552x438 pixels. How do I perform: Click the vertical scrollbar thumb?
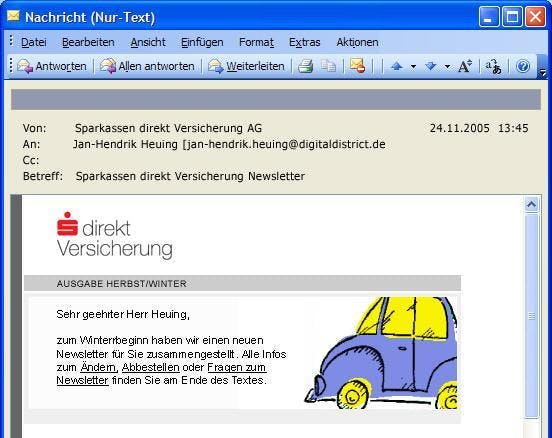tap(532, 316)
